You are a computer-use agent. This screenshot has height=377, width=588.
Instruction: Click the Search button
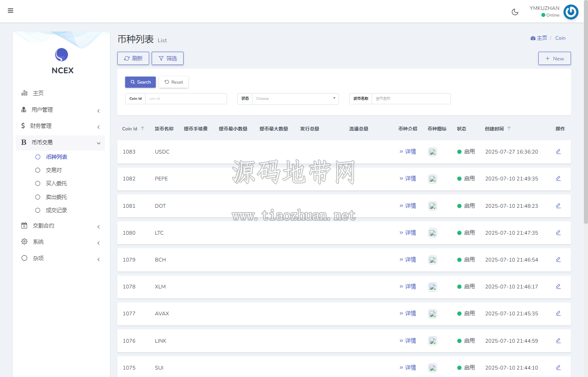tap(140, 82)
